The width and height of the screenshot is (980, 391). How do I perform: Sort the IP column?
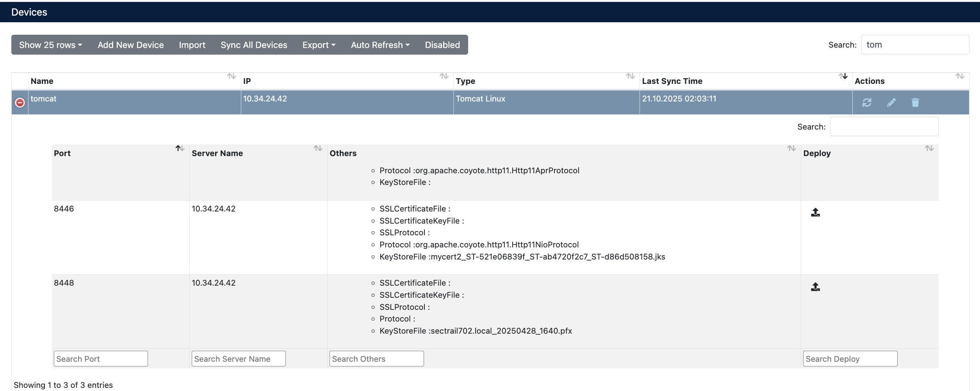(x=443, y=77)
